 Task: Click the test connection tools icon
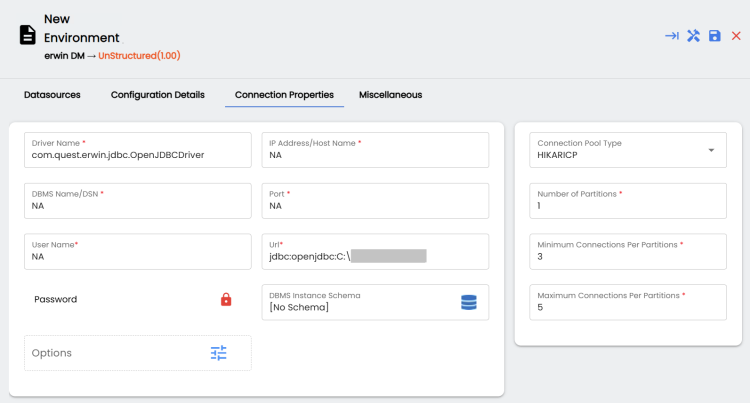(x=693, y=36)
